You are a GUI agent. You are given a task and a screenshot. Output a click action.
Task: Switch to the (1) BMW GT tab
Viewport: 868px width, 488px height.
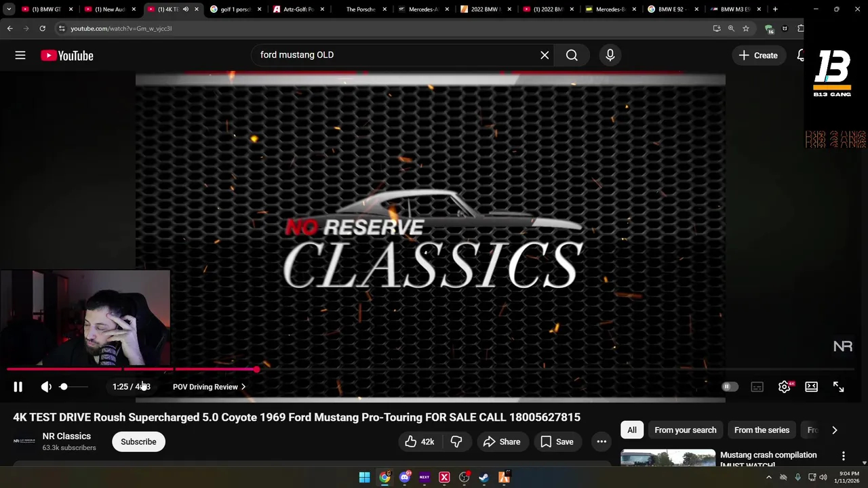click(x=46, y=9)
